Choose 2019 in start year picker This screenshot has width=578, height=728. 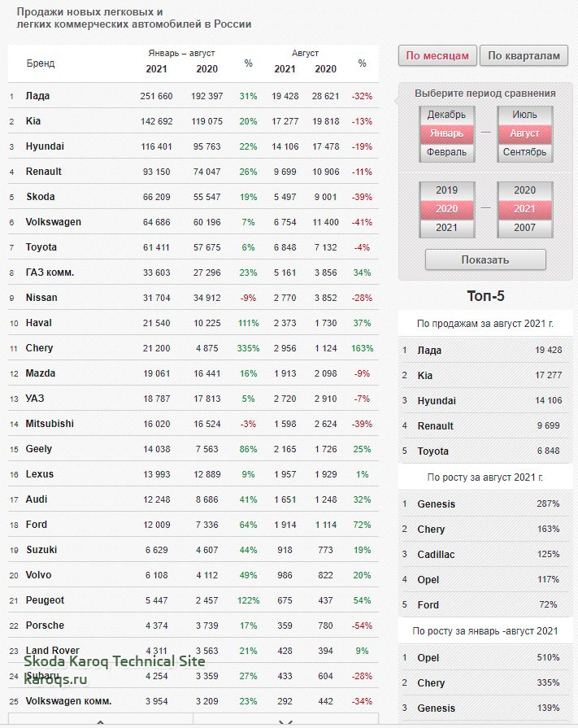pyautogui.click(x=446, y=190)
